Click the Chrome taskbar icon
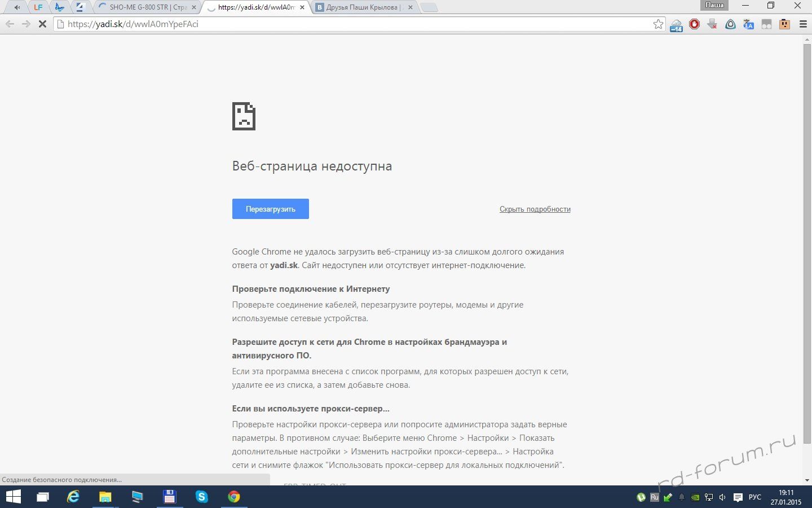 click(x=233, y=497)
